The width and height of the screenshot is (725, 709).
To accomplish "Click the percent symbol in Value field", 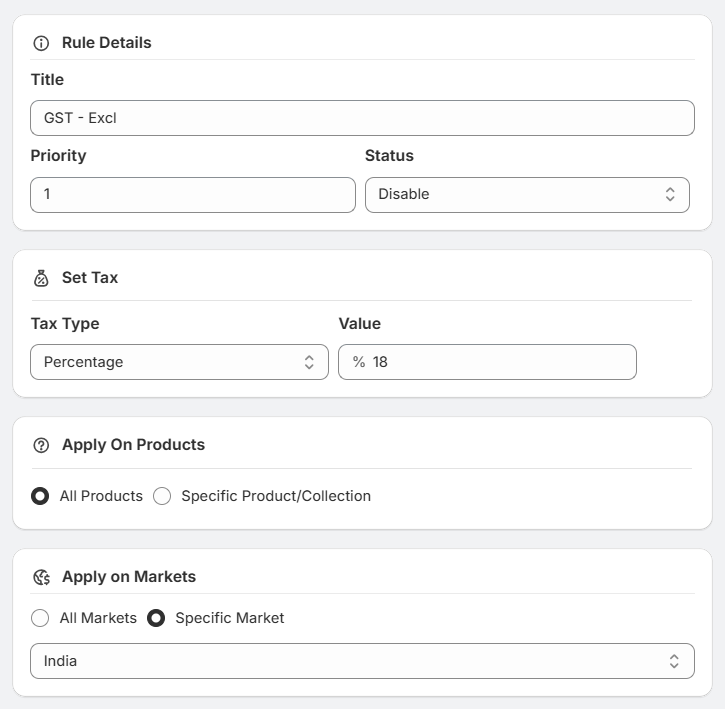I will pyautogui.click(x=359, y=362).
